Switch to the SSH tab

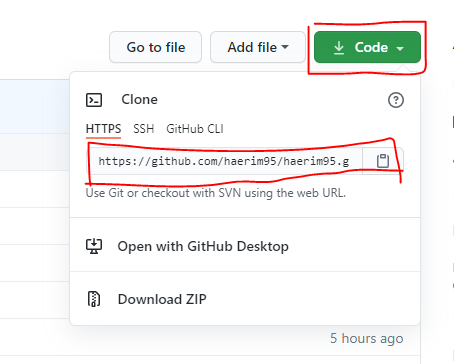tap(144, 129)
